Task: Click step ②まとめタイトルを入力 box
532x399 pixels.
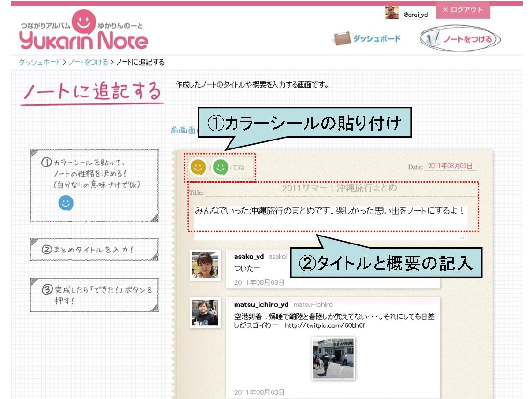Action: (94, 250)
